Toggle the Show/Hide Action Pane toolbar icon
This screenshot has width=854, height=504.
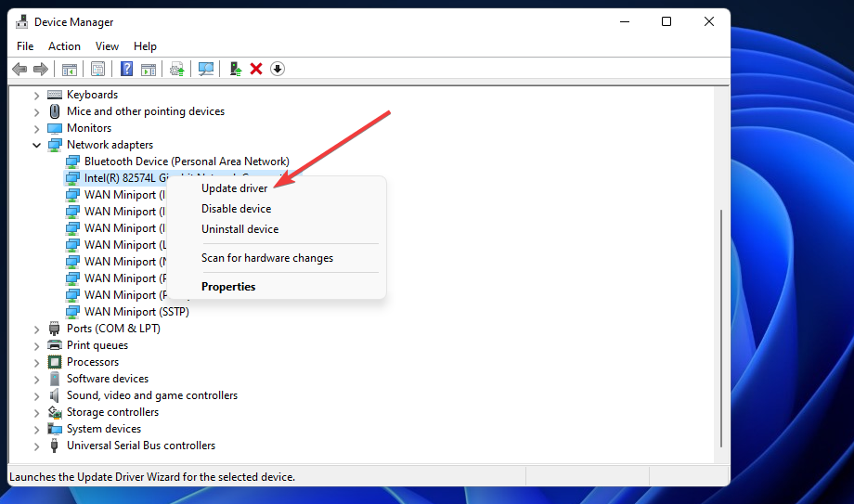[149, 70]
